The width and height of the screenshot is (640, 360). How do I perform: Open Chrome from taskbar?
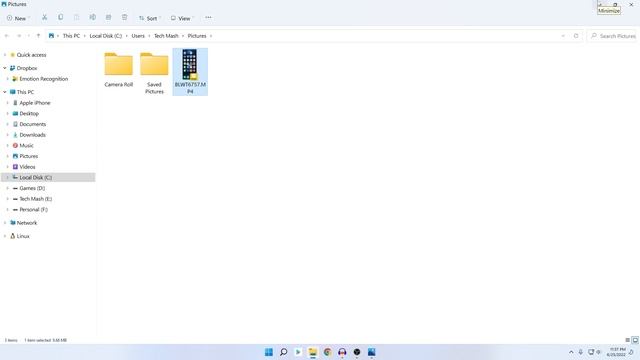(x=327, y=352)
